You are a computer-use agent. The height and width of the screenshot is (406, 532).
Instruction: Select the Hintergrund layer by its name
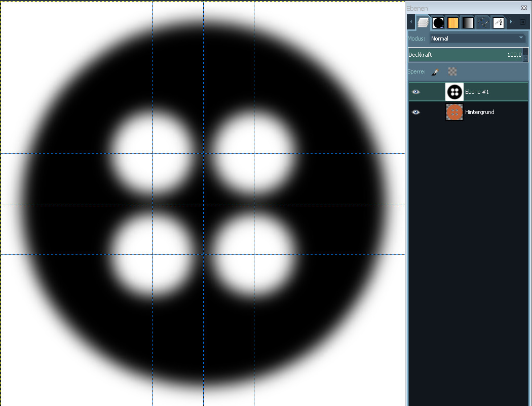[x=479, y=112]
